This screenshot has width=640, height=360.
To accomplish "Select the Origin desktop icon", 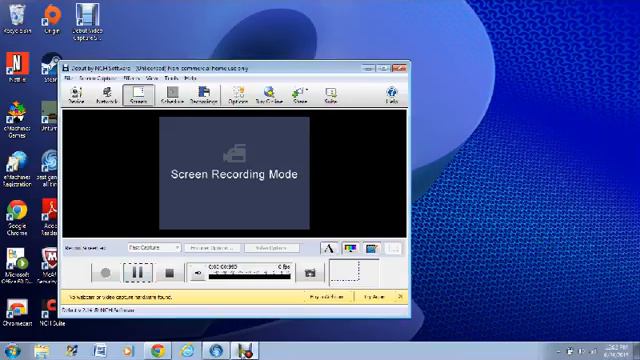I will click(x=52, y=19).
